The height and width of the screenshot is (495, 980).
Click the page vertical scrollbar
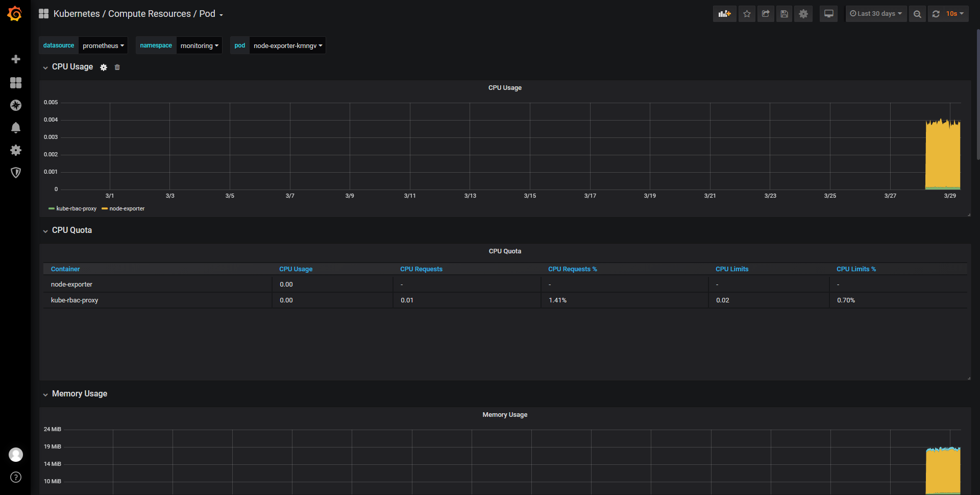click(x=978, y=95)
